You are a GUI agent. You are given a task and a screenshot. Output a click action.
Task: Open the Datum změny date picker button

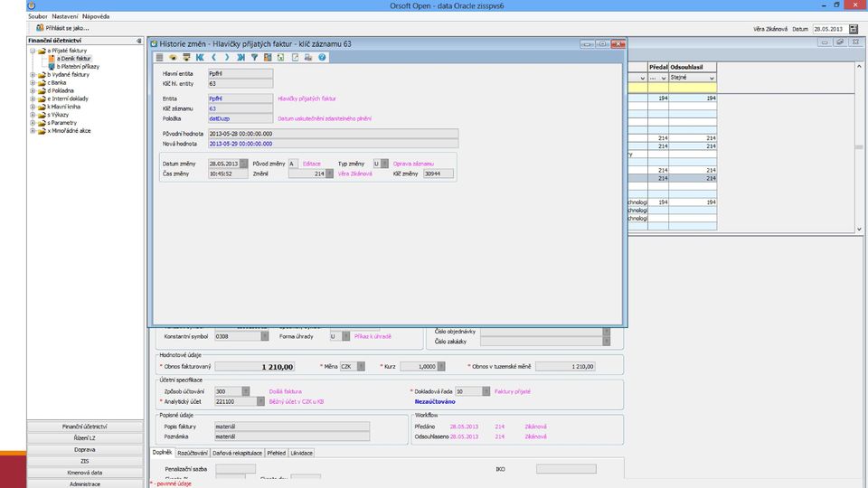click(x=243, y=164)
